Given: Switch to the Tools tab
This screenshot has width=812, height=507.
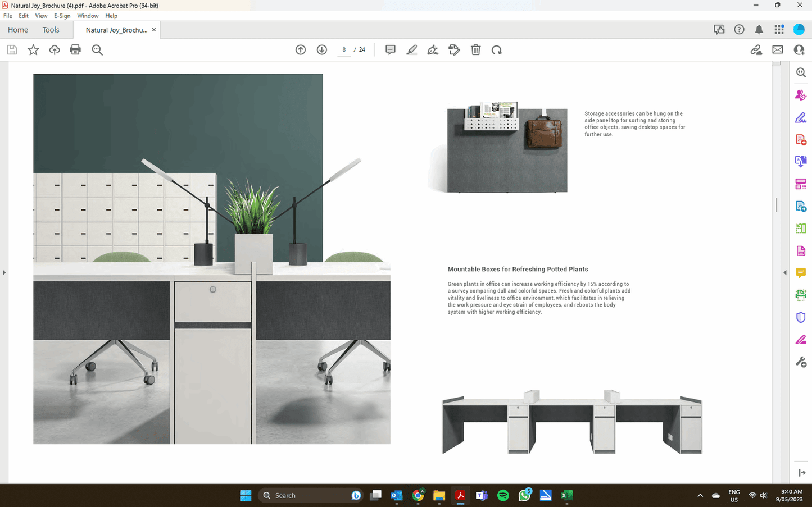Looking at the screenshot, I should [x=51, y=30].
